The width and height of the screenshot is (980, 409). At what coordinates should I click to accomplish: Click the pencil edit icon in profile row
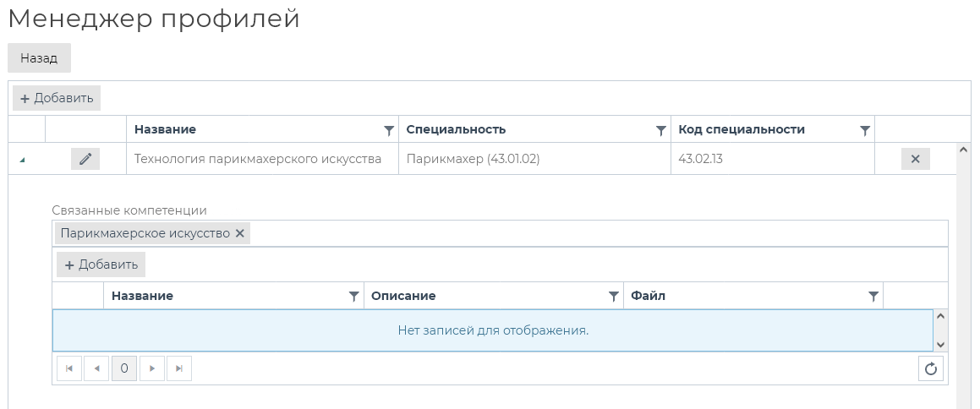[x=85, y=159]
